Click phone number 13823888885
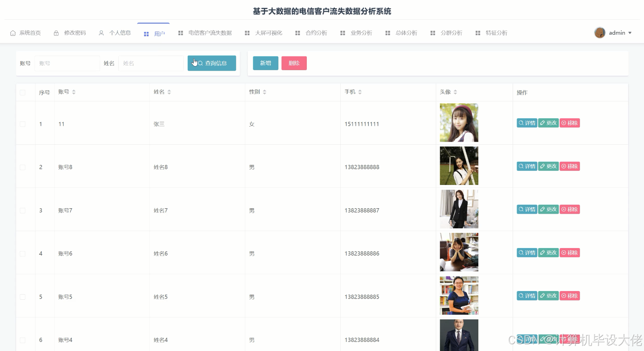The width and height of the screenshot is (644, 351). tap(362, 297)
